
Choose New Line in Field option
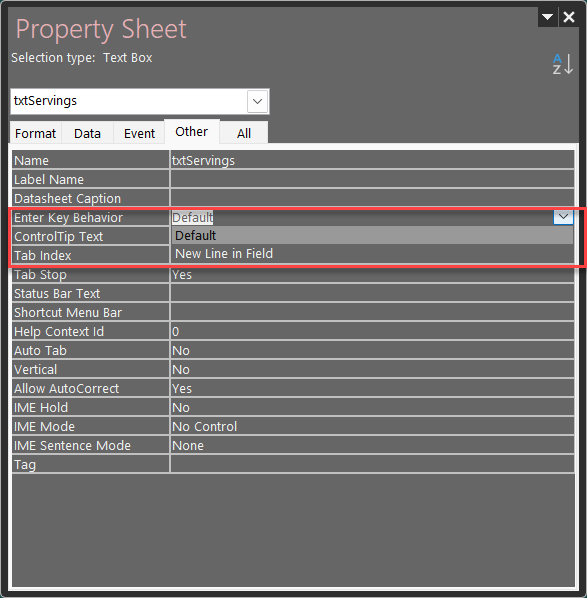[372, 253]
